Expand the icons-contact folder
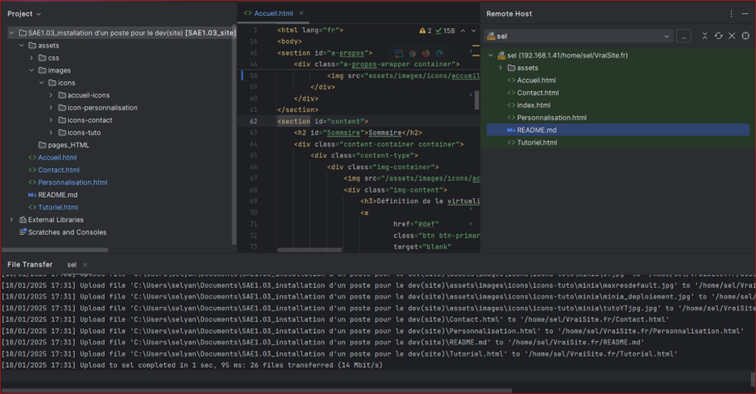Screen dimensions: 756x394 pyautogui.click(x=51, y=120)
